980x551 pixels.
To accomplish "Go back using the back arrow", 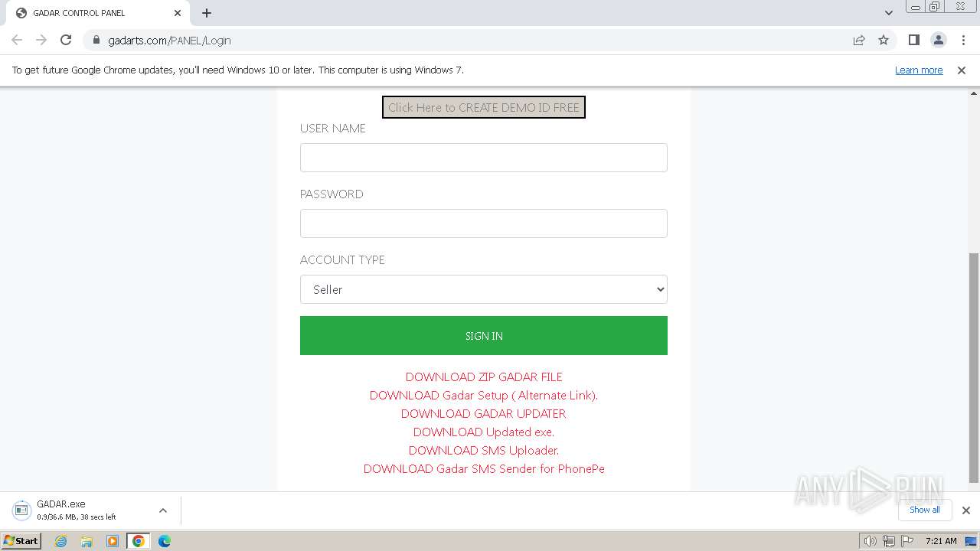I will [x=17, y=40].
